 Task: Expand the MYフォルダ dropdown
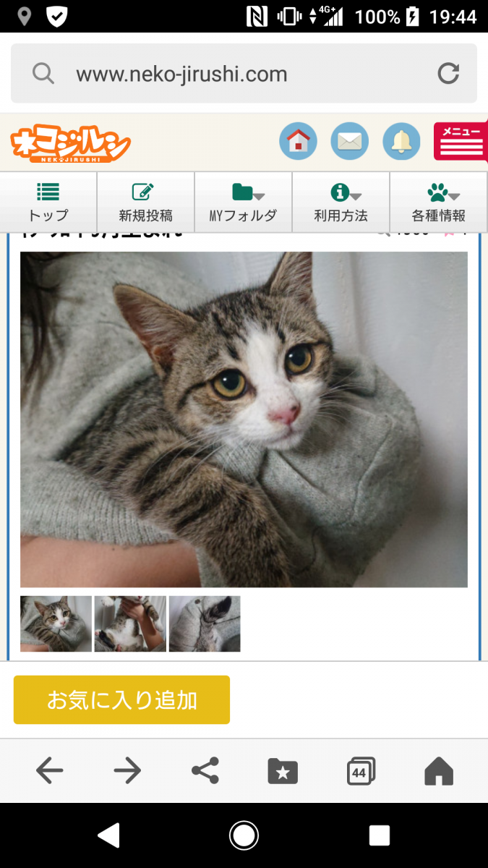243,203
